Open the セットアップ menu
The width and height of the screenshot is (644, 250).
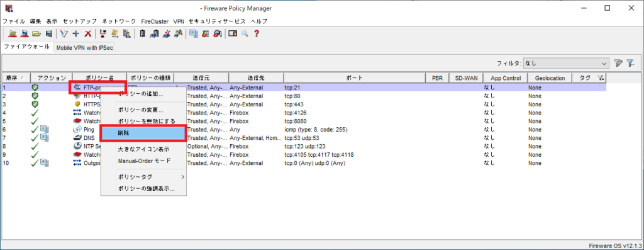pyautogui.click(x=80, y=21)
